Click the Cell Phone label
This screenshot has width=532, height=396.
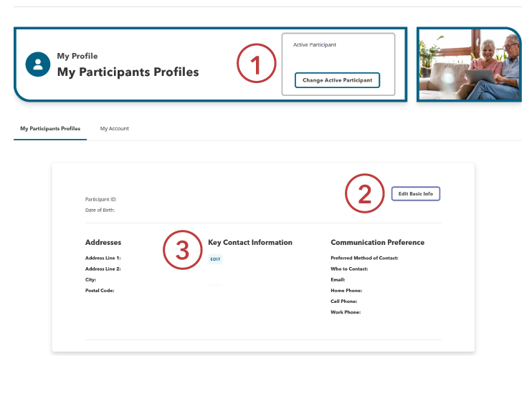click(x=343, y=301)
